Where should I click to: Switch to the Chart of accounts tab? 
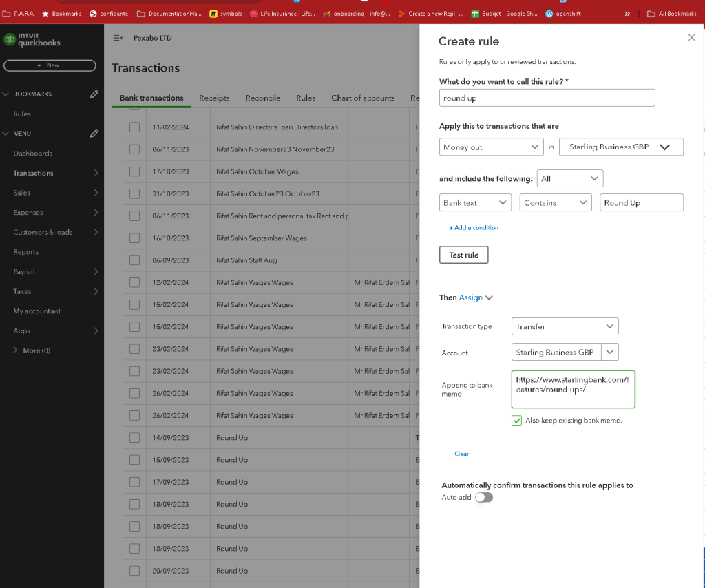pos(363,98)
